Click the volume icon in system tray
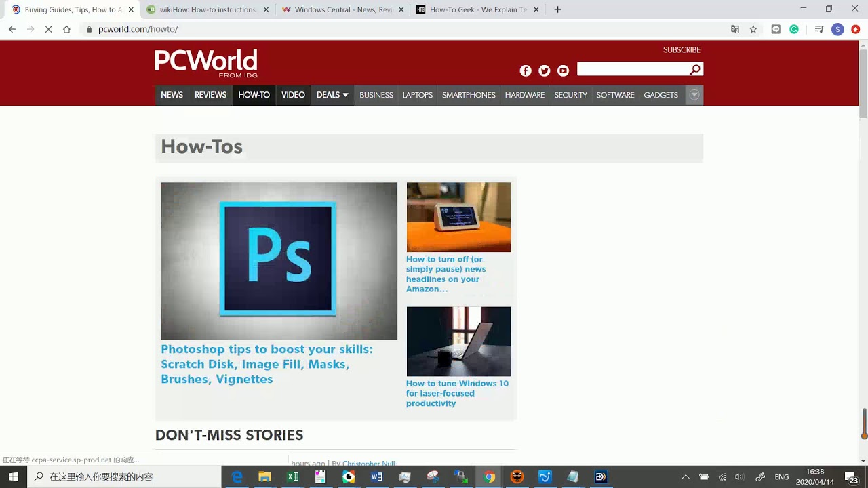The width and height of the screenshot is (868, 488). (739, 476)
